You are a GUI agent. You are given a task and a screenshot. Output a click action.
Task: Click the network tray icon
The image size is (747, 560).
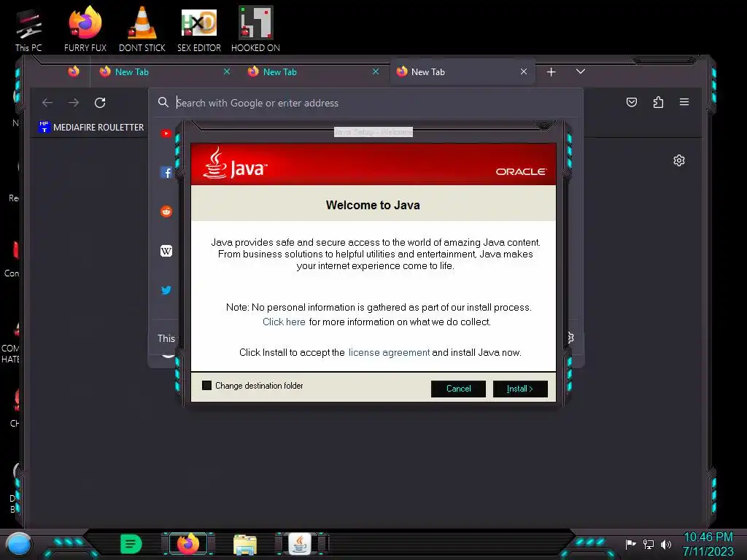click(x=649, y=544)
